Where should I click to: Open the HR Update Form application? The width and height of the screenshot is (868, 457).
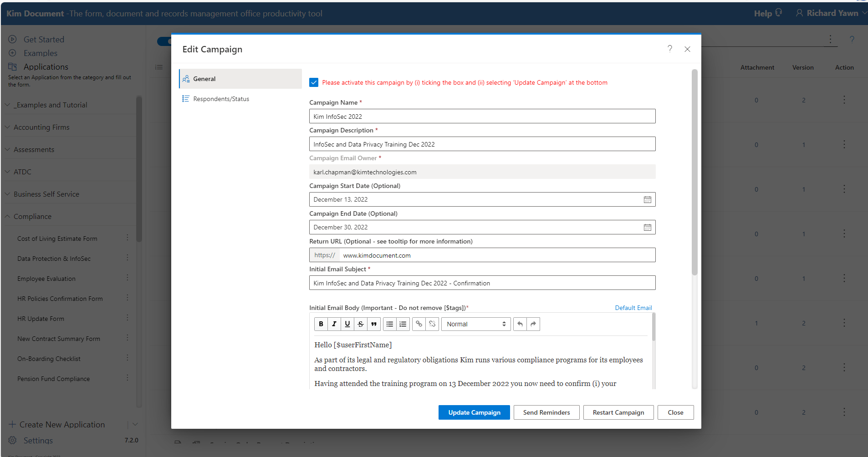click(41, 319)
